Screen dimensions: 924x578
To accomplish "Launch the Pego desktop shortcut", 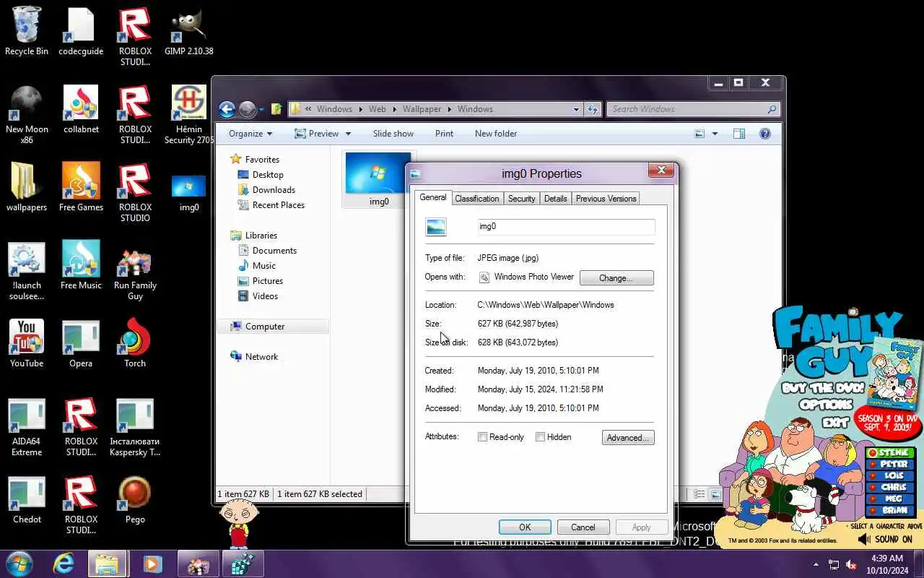I will pos(135,499).
